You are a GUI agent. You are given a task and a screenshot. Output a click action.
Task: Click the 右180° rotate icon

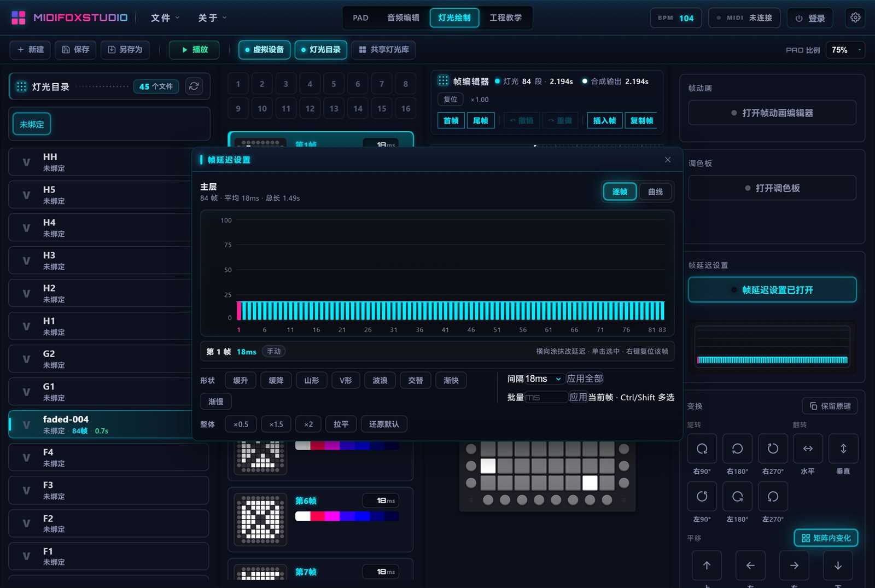(737, 449)
